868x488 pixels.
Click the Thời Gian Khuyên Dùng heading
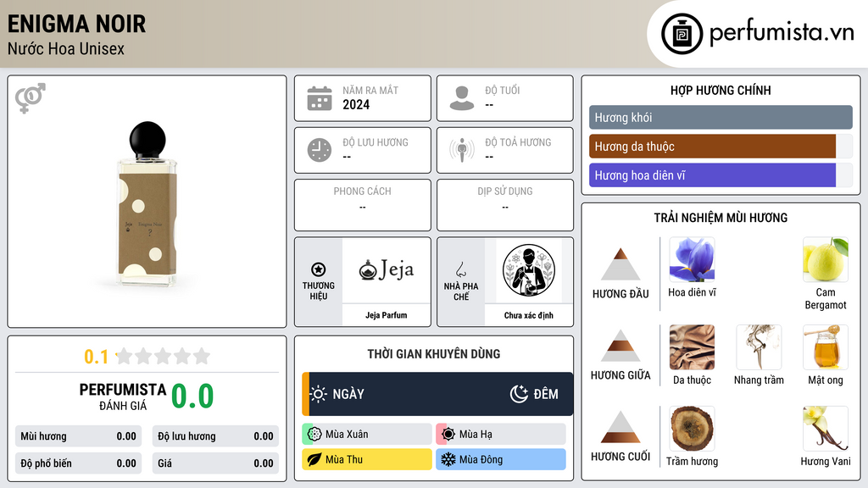click(433, 354)
